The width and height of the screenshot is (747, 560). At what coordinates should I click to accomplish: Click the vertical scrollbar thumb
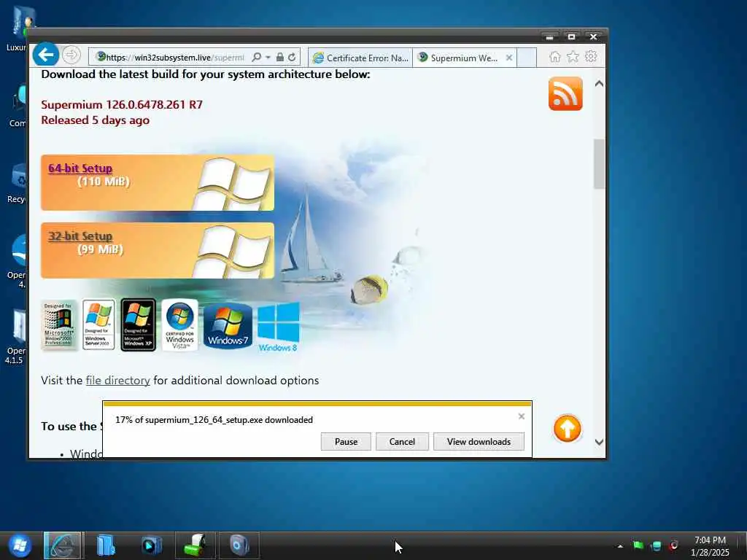tap(599, 164)
